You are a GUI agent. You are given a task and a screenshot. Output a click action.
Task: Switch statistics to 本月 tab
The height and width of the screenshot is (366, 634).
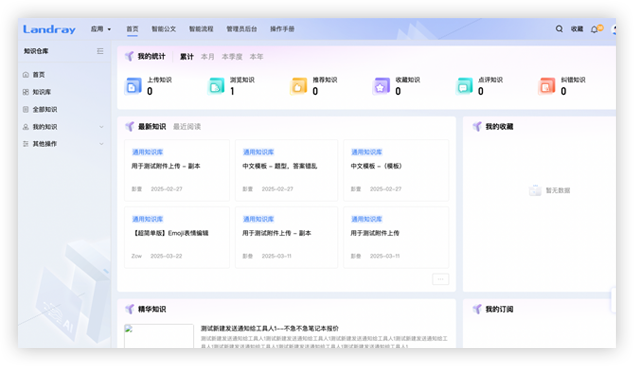tap(208, 57)
